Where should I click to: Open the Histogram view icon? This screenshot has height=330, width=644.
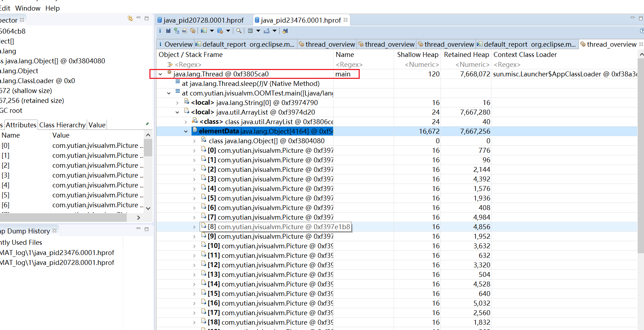click(168, 31)
